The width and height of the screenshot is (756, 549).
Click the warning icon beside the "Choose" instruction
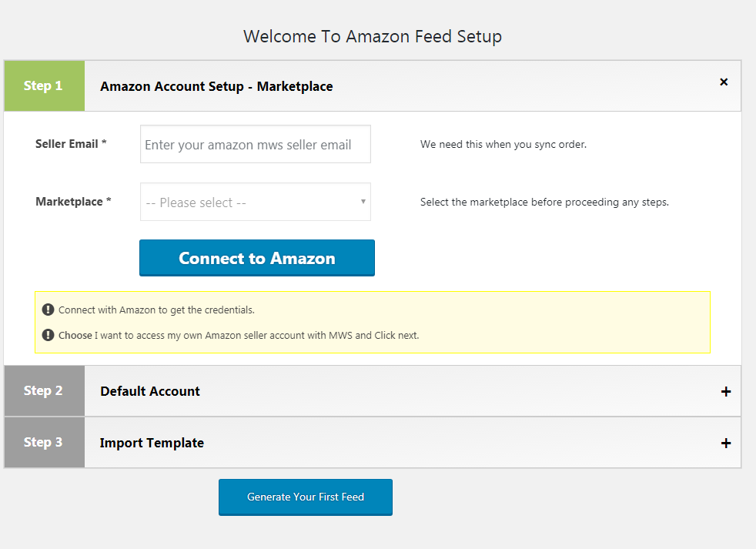(48, 336)
